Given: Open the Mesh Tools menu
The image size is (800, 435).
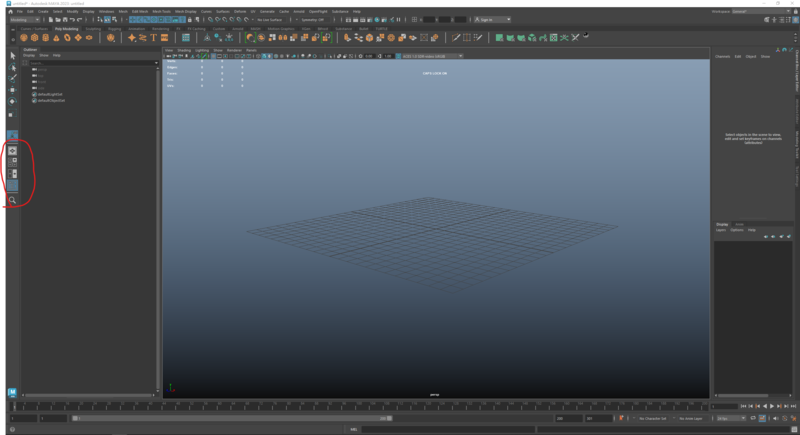Looking at the screenshot, I should 161,11.
